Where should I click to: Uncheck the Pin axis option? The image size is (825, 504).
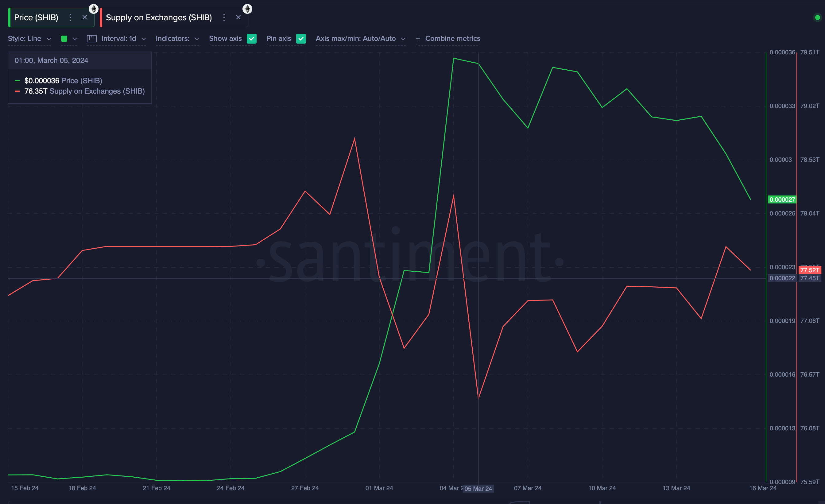click(301, 38)
